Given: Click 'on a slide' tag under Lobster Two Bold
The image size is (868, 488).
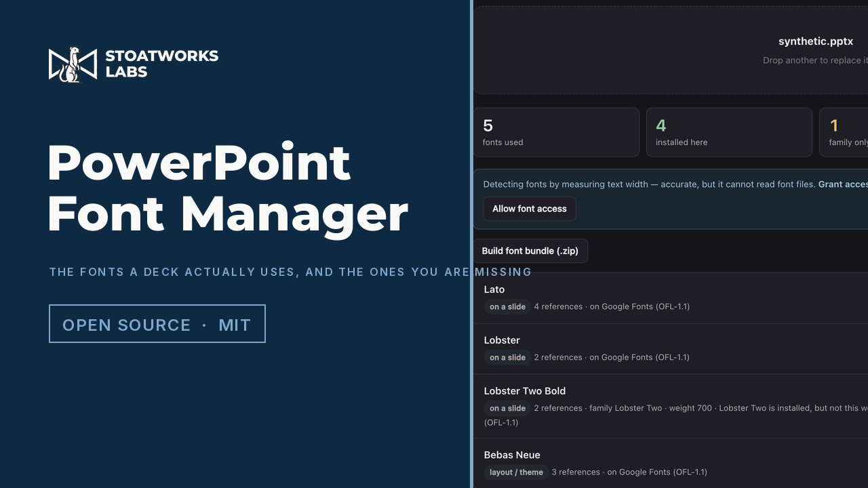Looking at the screenshot, I should click(508, 409).
